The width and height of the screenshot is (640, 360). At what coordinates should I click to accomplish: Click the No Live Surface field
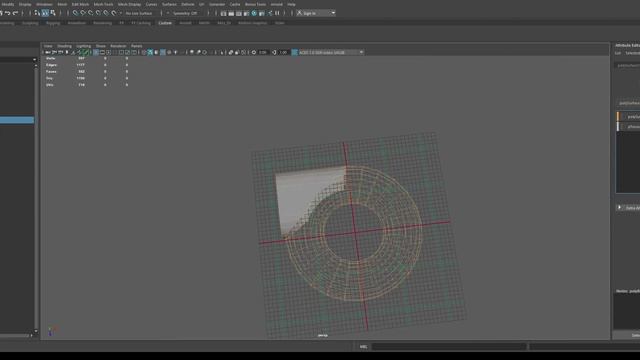point(139,13)
